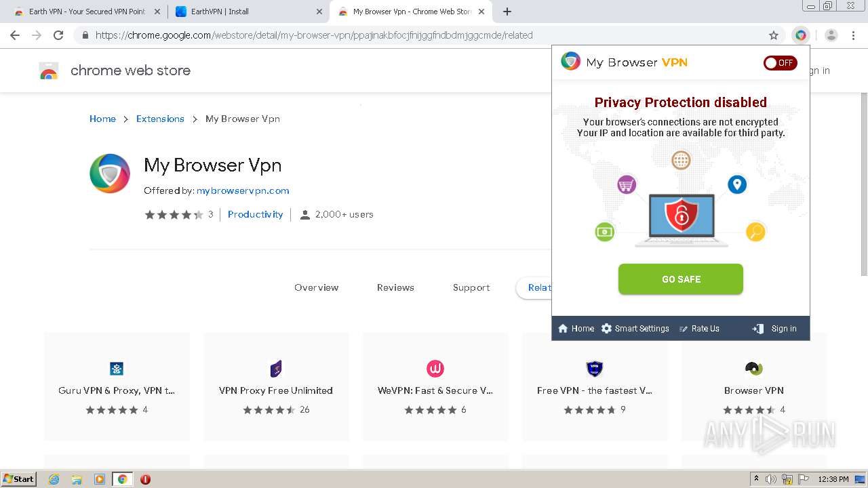
Task: Visit mybrowservpn.com offered-by link
Action: [x=243, y=190]
